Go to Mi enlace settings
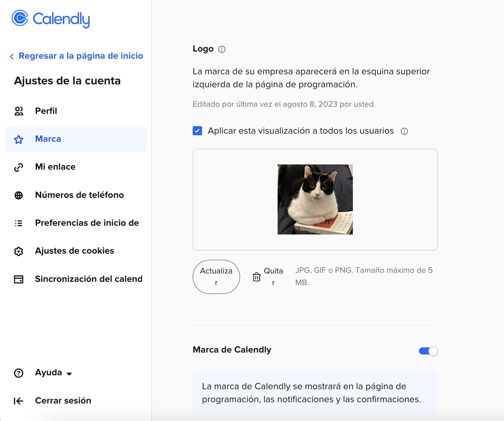 click(x=76, y=167)
